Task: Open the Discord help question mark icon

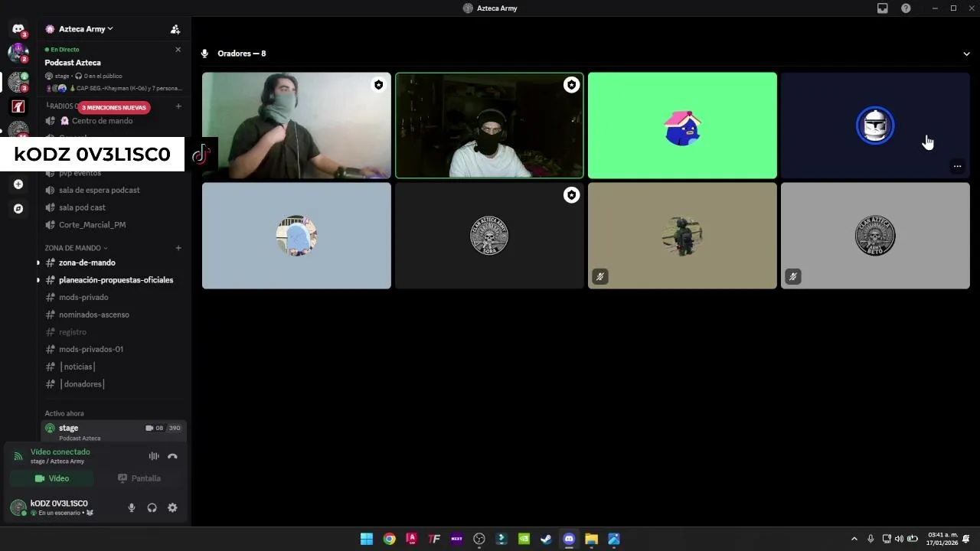Action: [906, 8]
